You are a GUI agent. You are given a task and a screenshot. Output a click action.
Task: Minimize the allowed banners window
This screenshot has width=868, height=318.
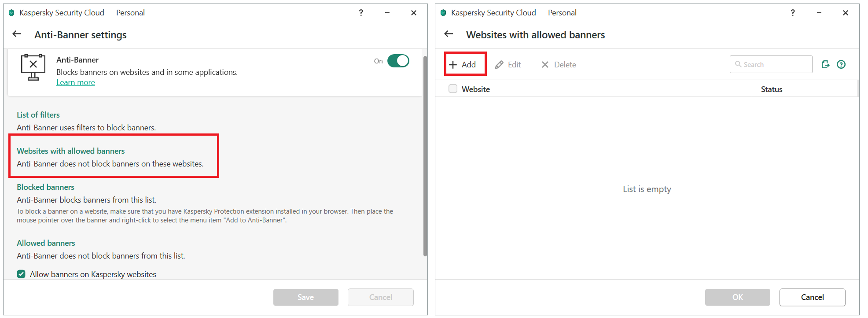pos(819,13)
